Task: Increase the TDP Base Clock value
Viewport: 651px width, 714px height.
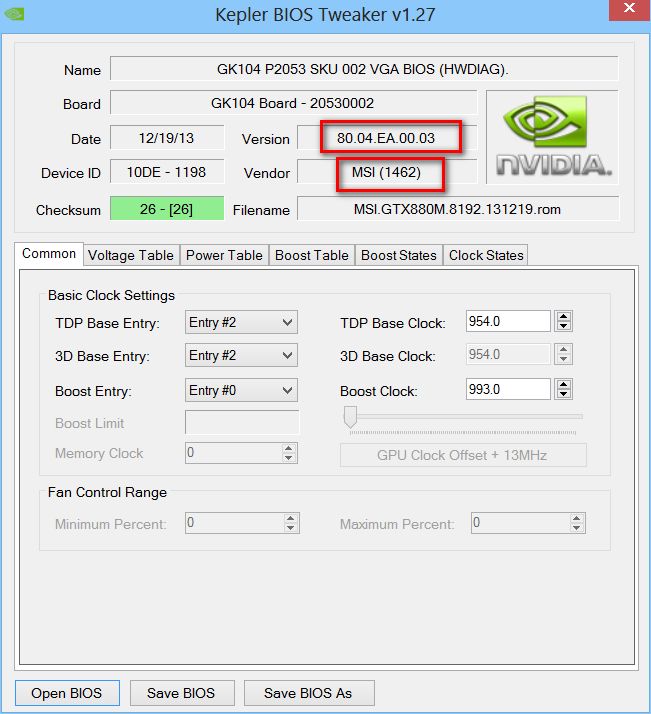Action: 564,317
